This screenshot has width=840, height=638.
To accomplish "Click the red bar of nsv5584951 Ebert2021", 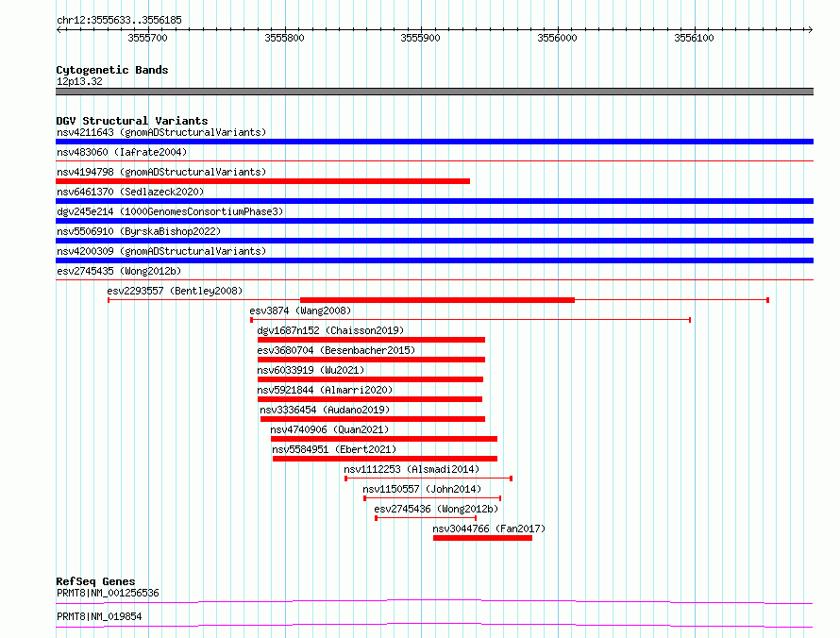I will pos(385,459).
